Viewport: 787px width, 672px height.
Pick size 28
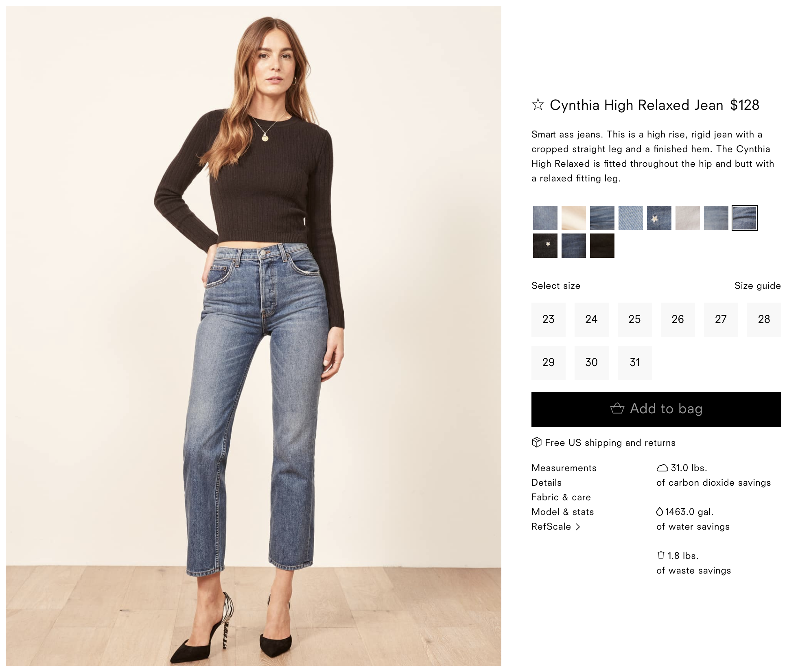point(764,319)
